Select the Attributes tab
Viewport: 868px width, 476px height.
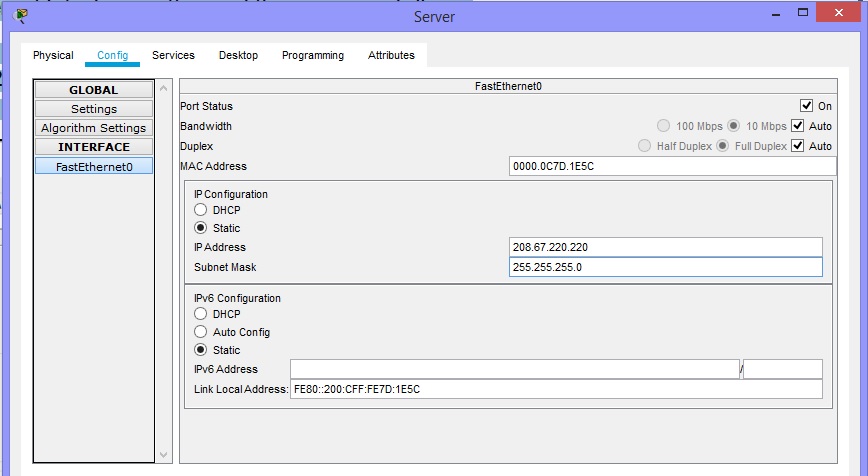click(391, 56)
